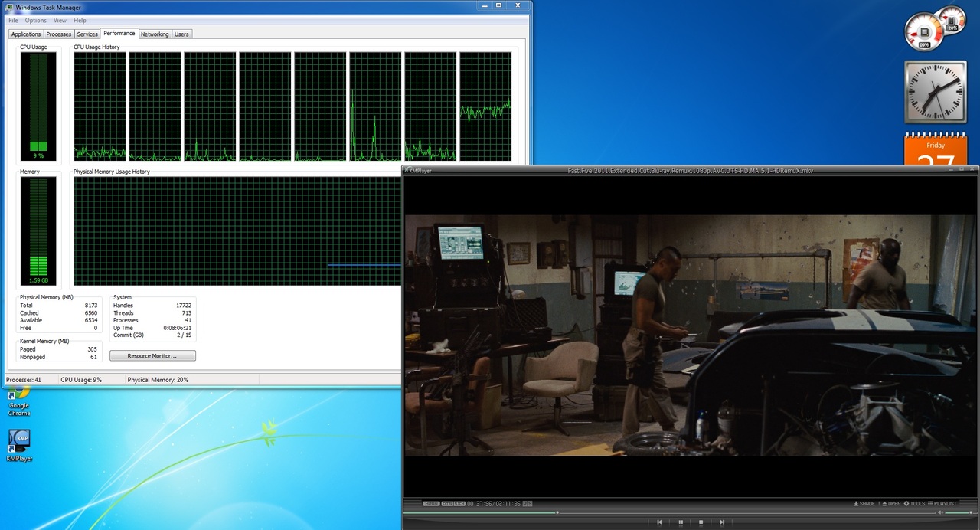Viewport: 980px width, 530px height.
Task: Click the Commit (GB) value 2 / 15
Action: 184,335
